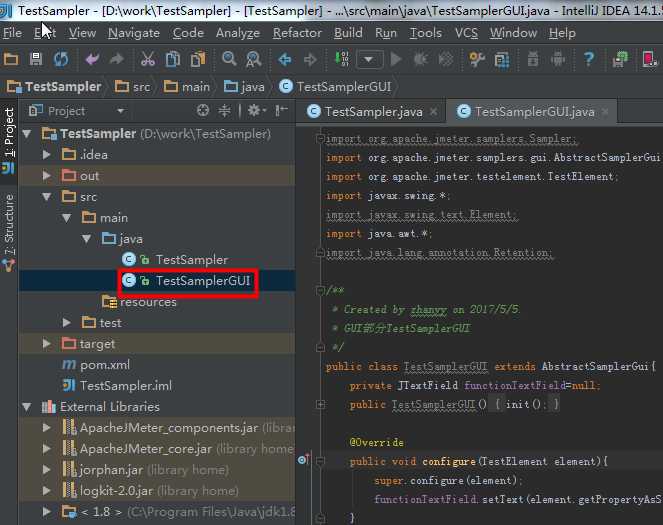Open the Navigate menu
The image size is (663, 525).
[134, 33]
